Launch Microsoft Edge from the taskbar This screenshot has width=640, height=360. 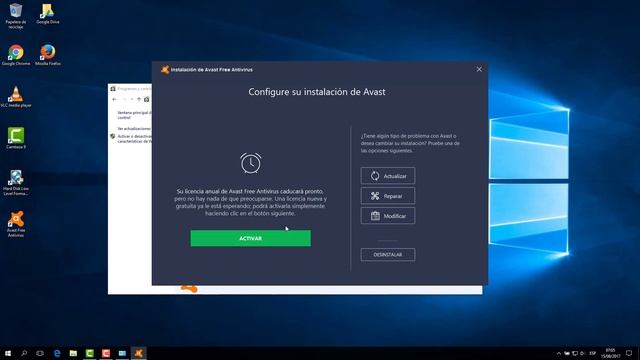57,353
